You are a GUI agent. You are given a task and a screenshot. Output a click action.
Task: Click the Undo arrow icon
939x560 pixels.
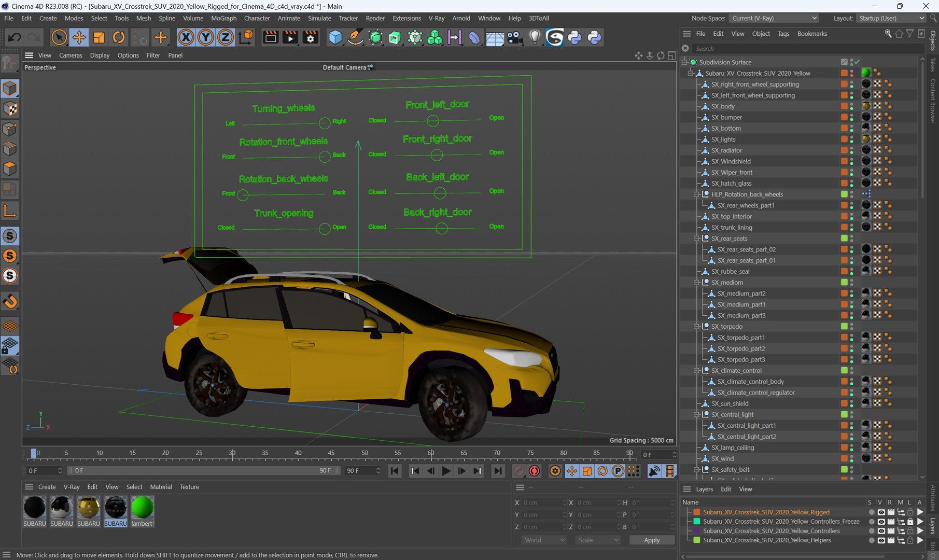pyautogui.click(x=15, y=37)
